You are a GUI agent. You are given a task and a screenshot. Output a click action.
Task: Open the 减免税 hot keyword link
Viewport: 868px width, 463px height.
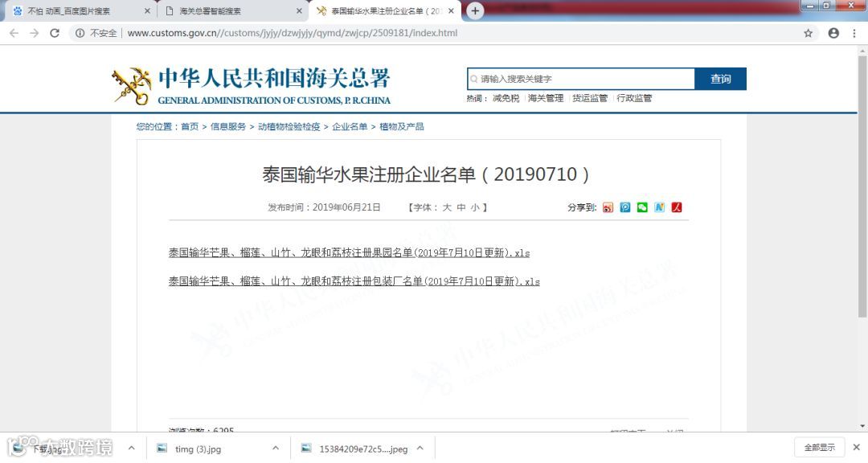(x=506, y=98)
